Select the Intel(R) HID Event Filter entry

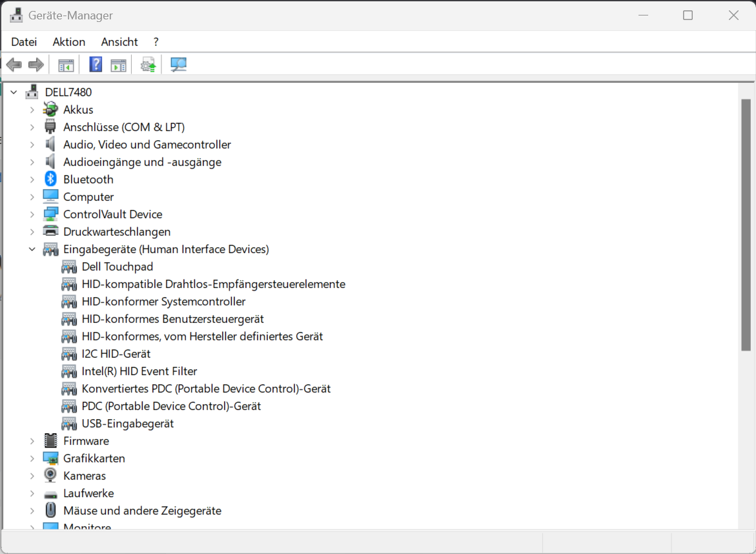pyautogui.click(x=139, y=371)
